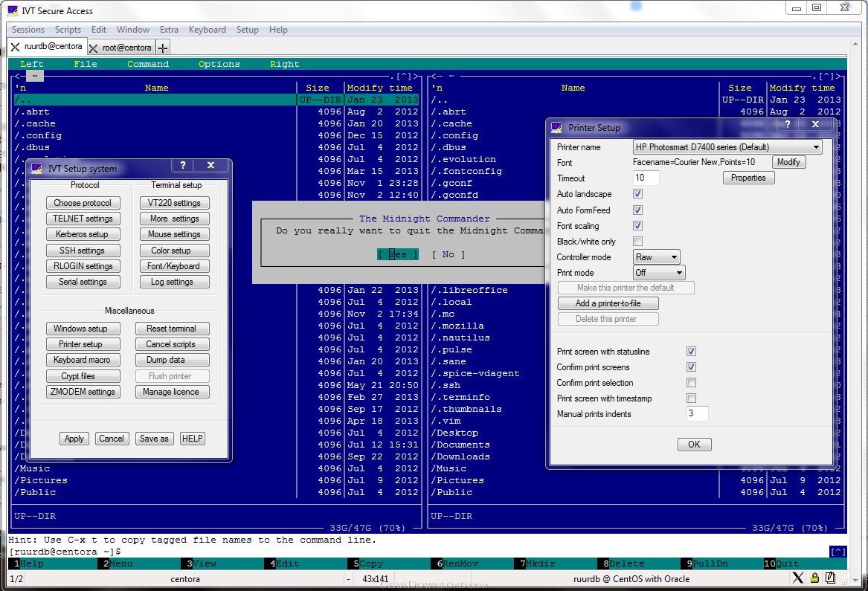This screenshot has width=868, height=591.
Task: Click the [^] indicator above the left panel
Action: [x=404, y=77]
